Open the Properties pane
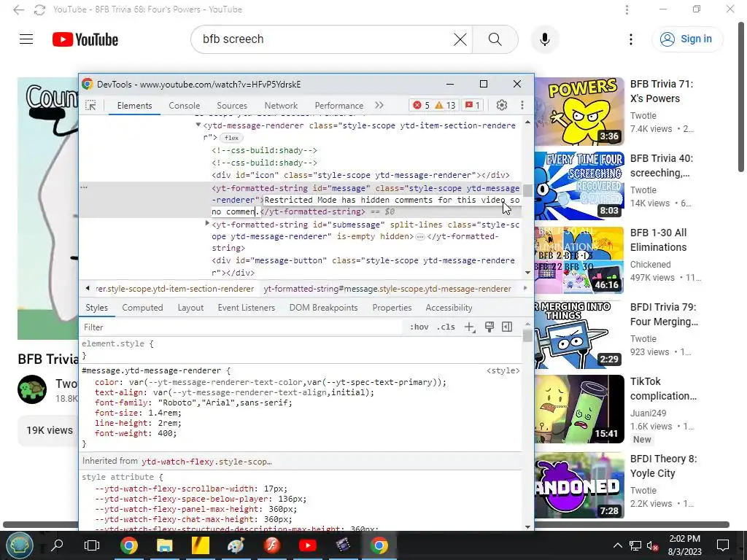747x560 pixels. pyautogui.click(x=392, y=308)
